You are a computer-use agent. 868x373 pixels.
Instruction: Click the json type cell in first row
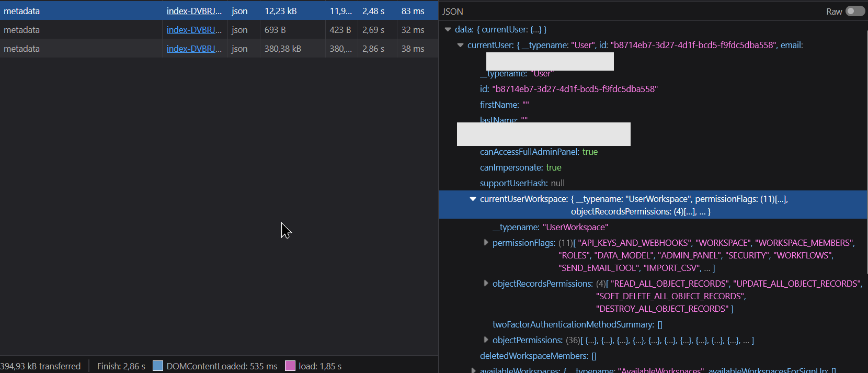[x=244, y=11]
